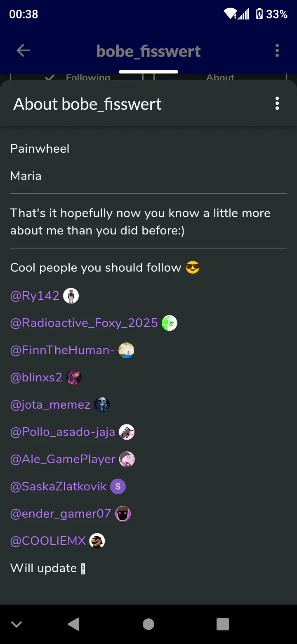Tap Radioactive_Foxy_2025's green avatar icon
297x644 pixels.
169,323
